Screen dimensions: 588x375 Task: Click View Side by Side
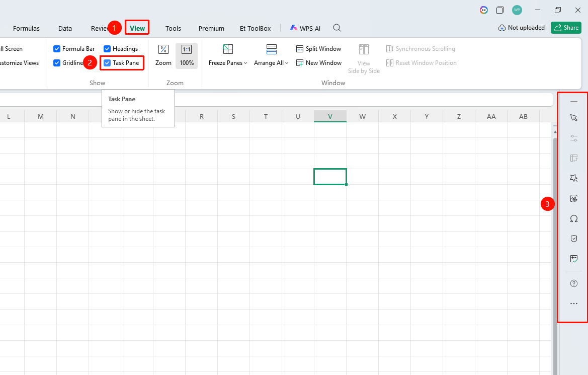[x=364, y=59]
